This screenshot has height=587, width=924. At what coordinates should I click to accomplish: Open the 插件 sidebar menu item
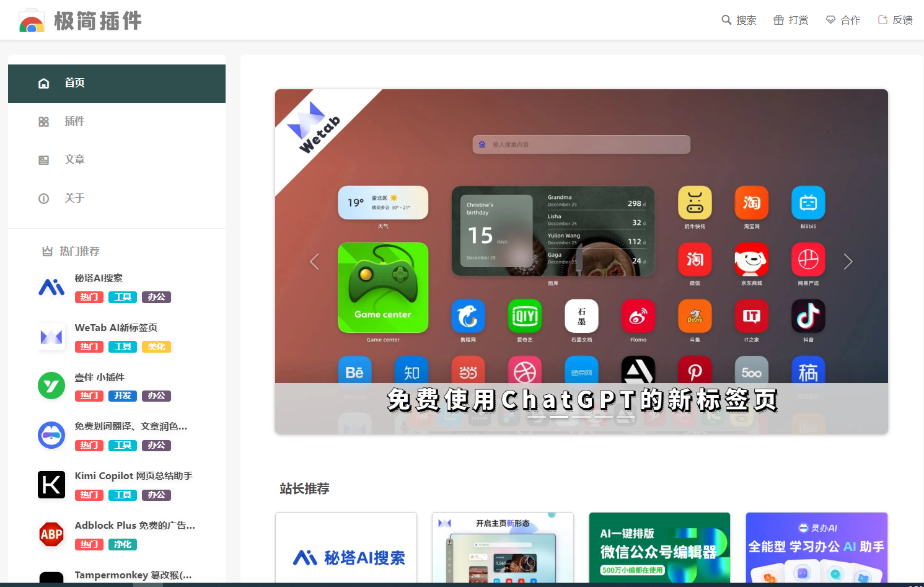tap(117, 121)
